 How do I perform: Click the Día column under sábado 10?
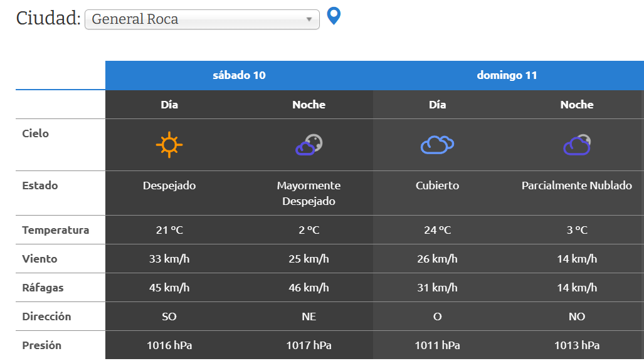click(169, 105)
